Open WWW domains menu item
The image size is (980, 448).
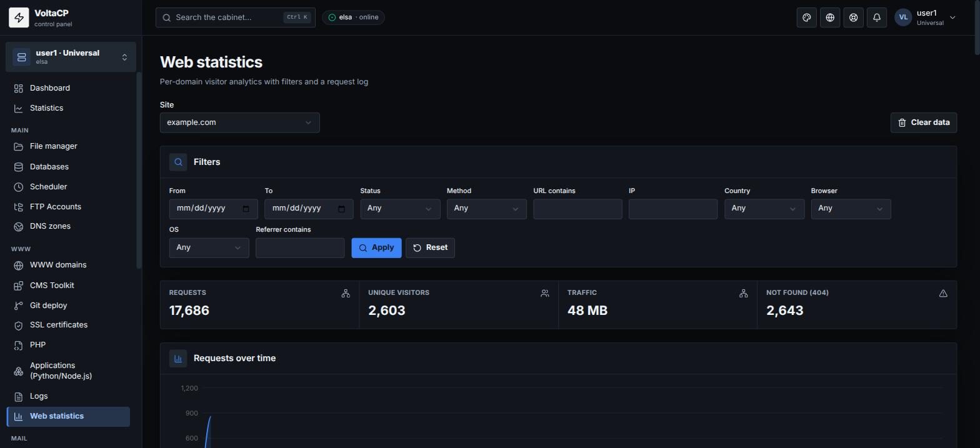click(68, 265)
